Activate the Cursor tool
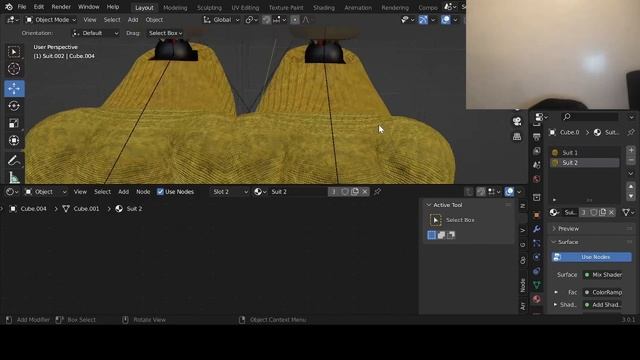The image size is (640, 360). pos(14,69)
